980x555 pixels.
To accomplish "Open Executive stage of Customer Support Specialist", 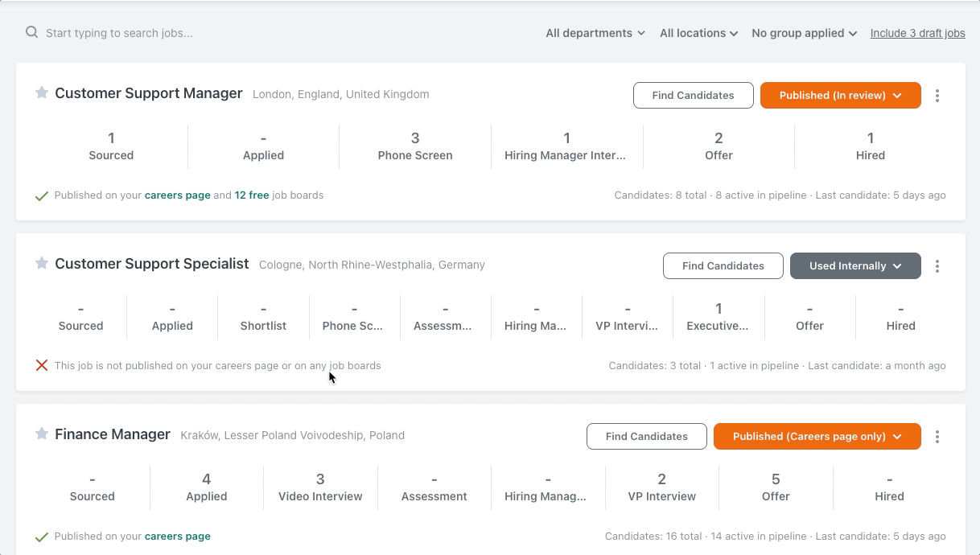I will pos(719,317).
